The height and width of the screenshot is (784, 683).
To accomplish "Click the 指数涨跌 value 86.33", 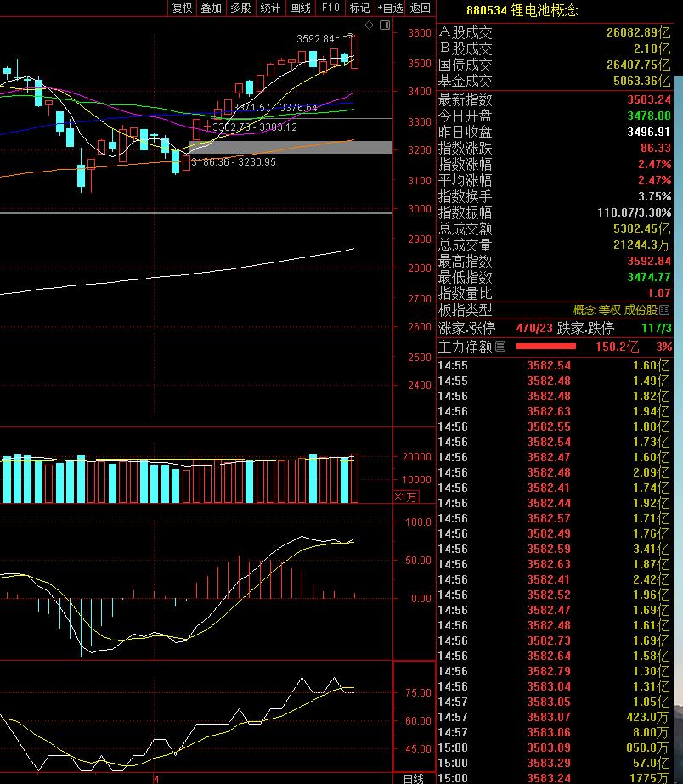I will [x=656, y=148].
